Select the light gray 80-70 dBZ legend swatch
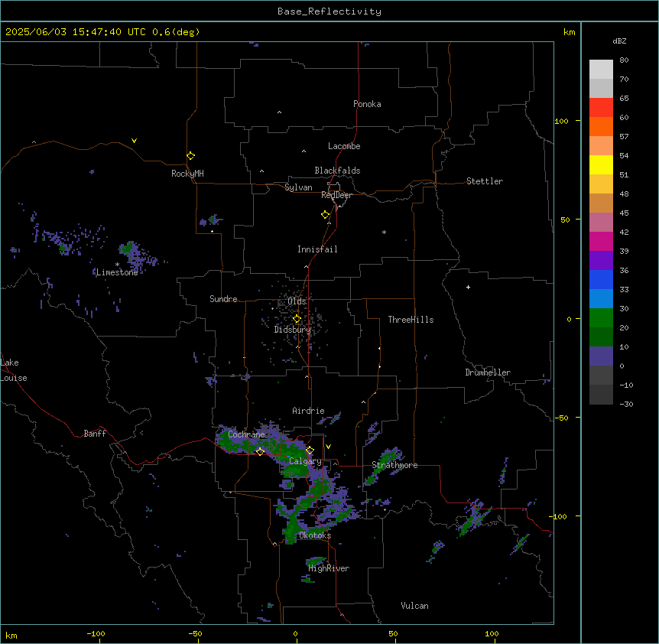 click(x=601, y=70)
